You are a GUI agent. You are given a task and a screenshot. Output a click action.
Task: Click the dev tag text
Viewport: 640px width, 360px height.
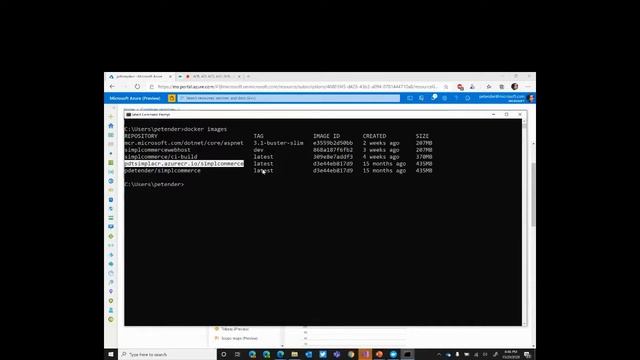pos(258,150)
